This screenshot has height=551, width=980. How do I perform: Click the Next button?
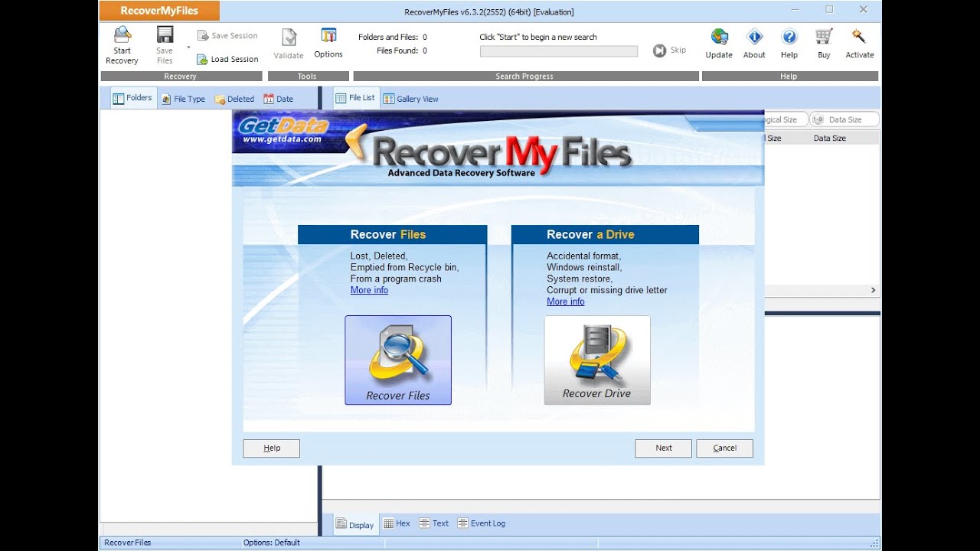[x=664, y=448]
